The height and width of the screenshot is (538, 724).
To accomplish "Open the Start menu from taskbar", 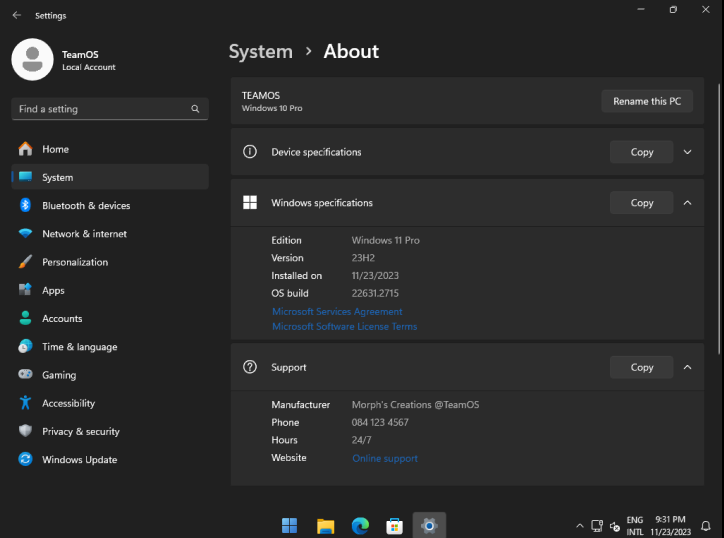I will (290, 526).
